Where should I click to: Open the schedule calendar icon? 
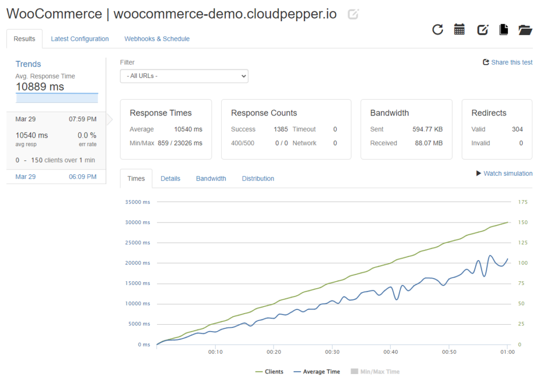point(459,30)
